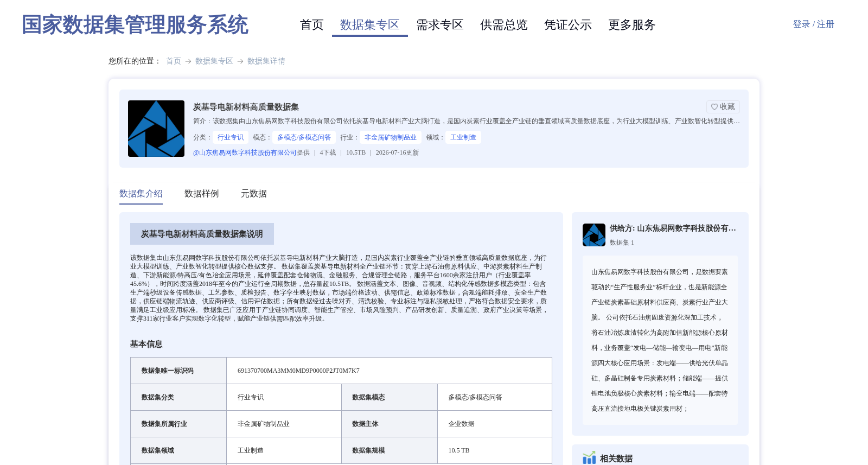
Task: Open the 首页 navigation item
Action: [312, 25]
